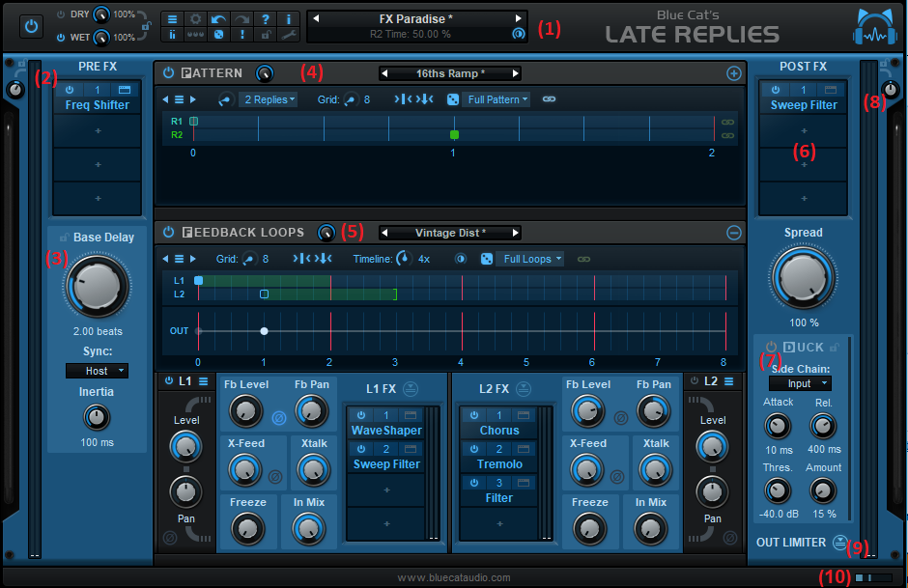Open the Full Loops dropdown

[530, 259]
